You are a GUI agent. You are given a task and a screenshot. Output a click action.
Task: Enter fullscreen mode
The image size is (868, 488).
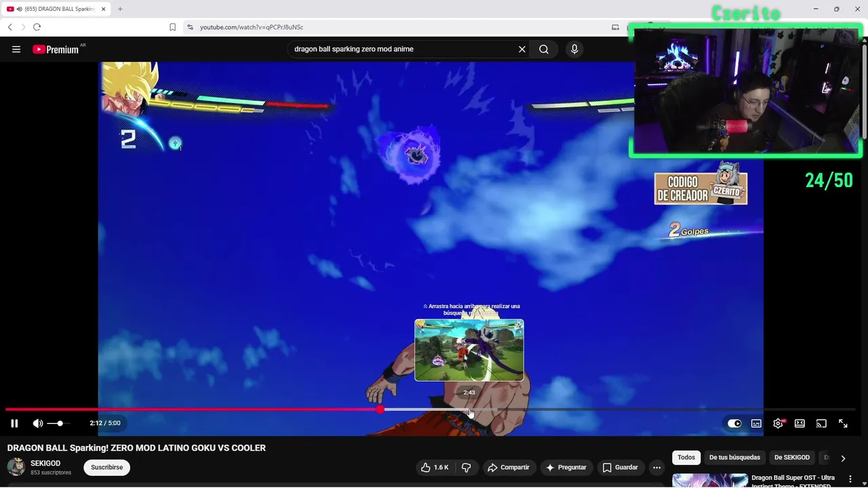pos(843,424)
